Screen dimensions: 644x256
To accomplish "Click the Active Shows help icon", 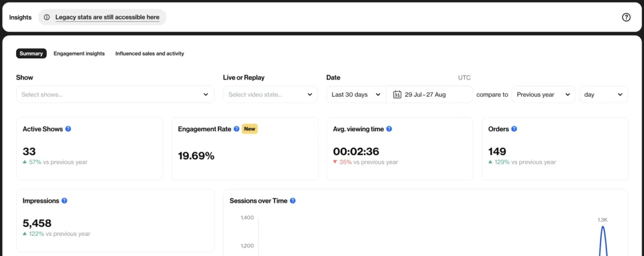I will (68, 129).
